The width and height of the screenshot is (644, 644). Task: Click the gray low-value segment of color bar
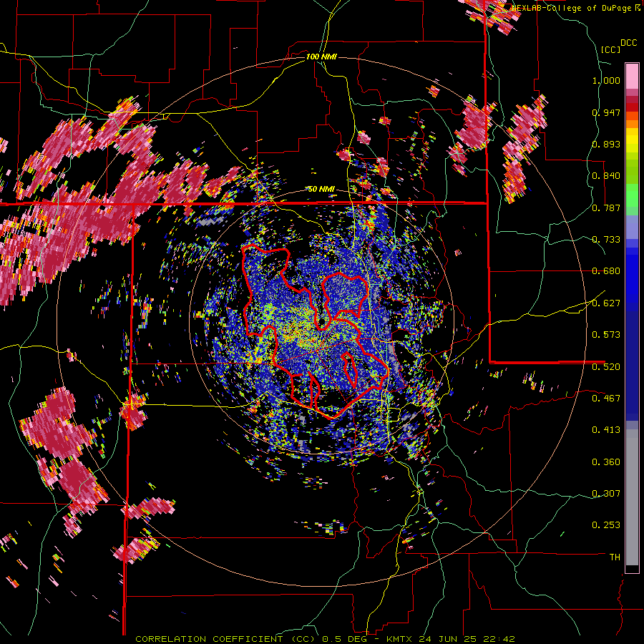tap(632, 497)
